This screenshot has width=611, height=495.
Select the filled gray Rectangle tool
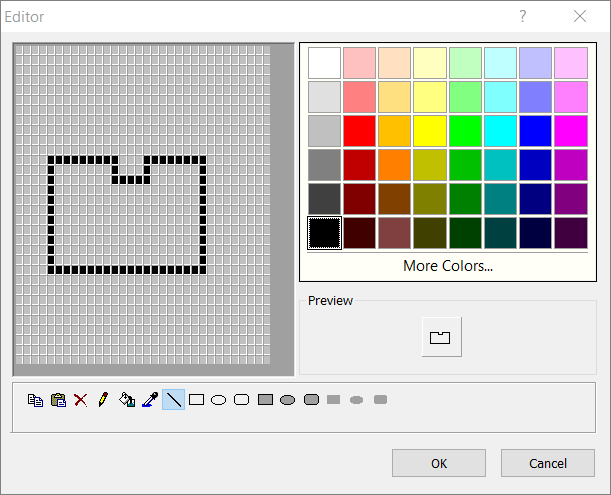click(265, 400)
